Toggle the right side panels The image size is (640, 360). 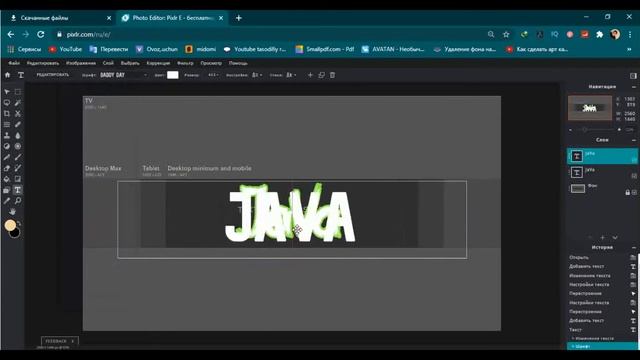tap(633, 76)
